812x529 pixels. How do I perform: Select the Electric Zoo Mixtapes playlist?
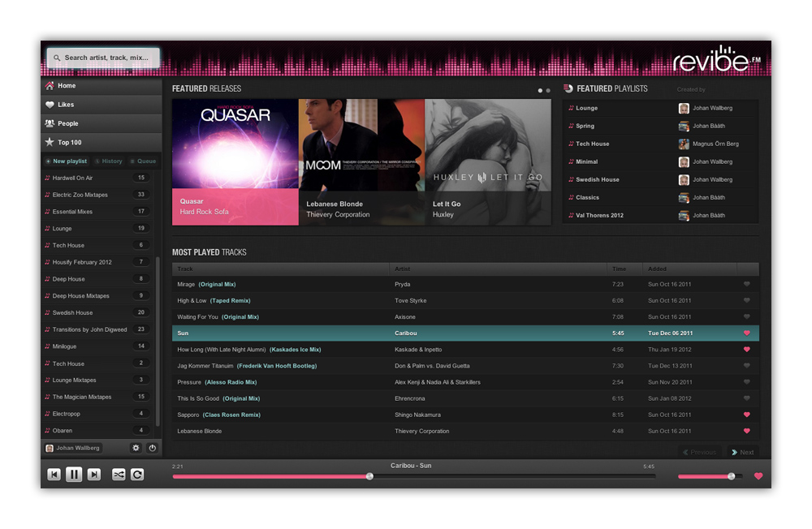97,195
